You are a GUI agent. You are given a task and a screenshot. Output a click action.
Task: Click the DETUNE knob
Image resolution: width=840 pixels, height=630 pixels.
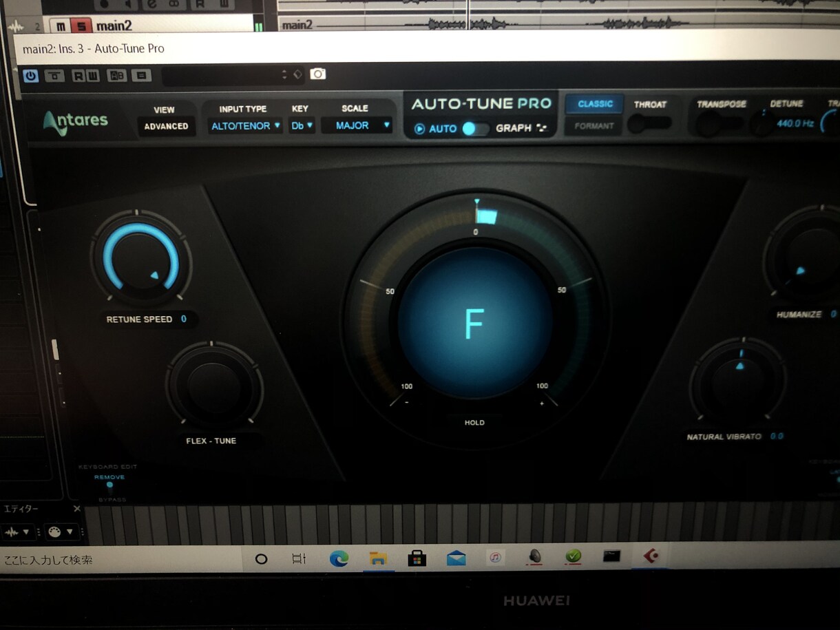click(763, 123)
